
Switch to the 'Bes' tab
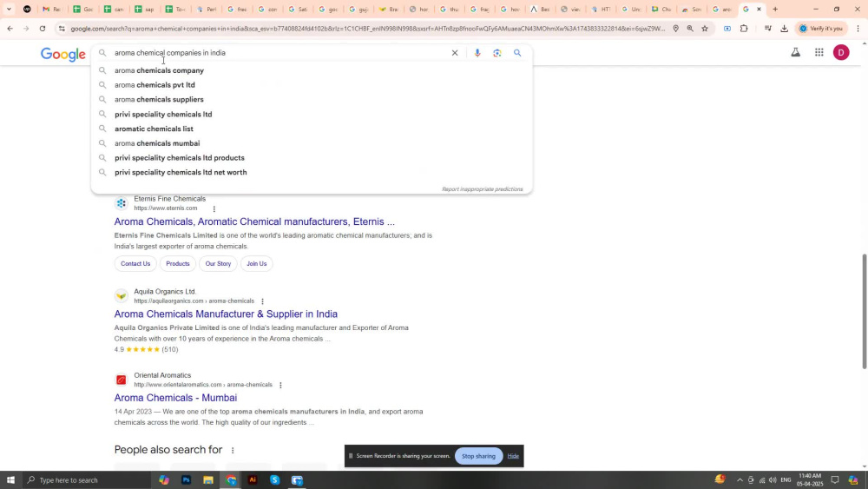coord(539,9)
